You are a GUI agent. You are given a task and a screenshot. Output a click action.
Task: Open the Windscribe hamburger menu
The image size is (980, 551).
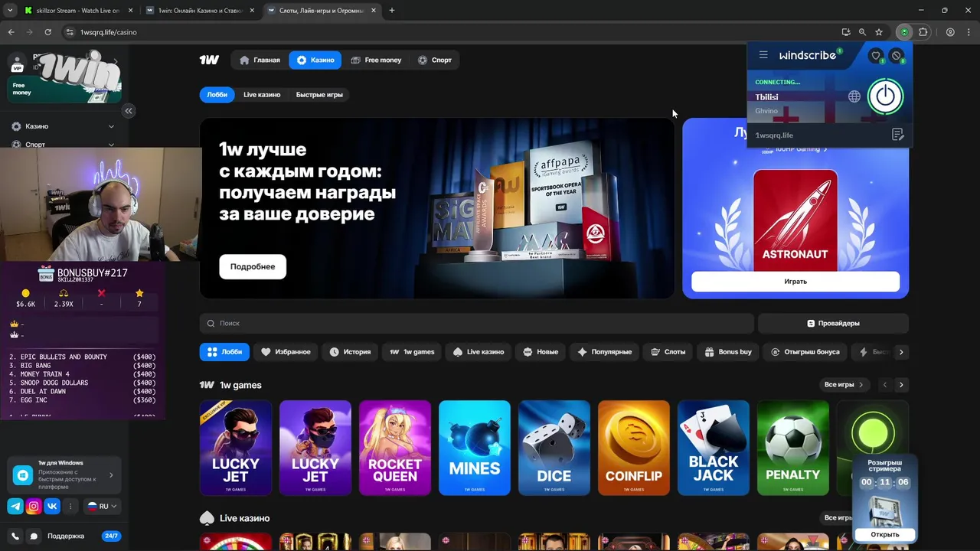(x=763, y=55)
